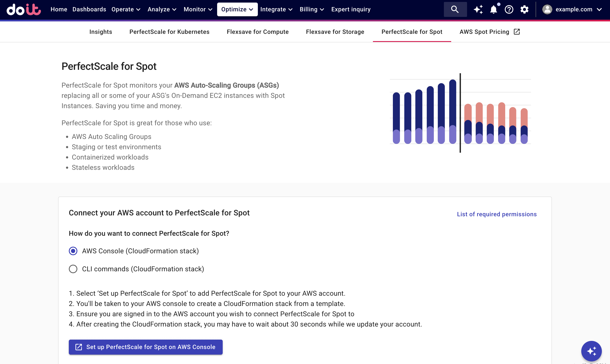
Task: Select AWS Console CloudFormation radio option
Action: pos(73,251)
